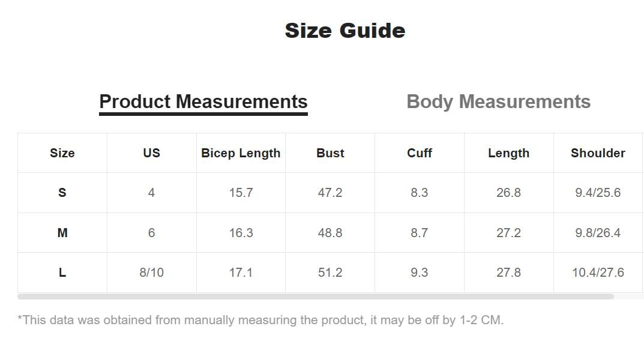Click the Length column header
The image size is (644, 344).
coord(508,153)
